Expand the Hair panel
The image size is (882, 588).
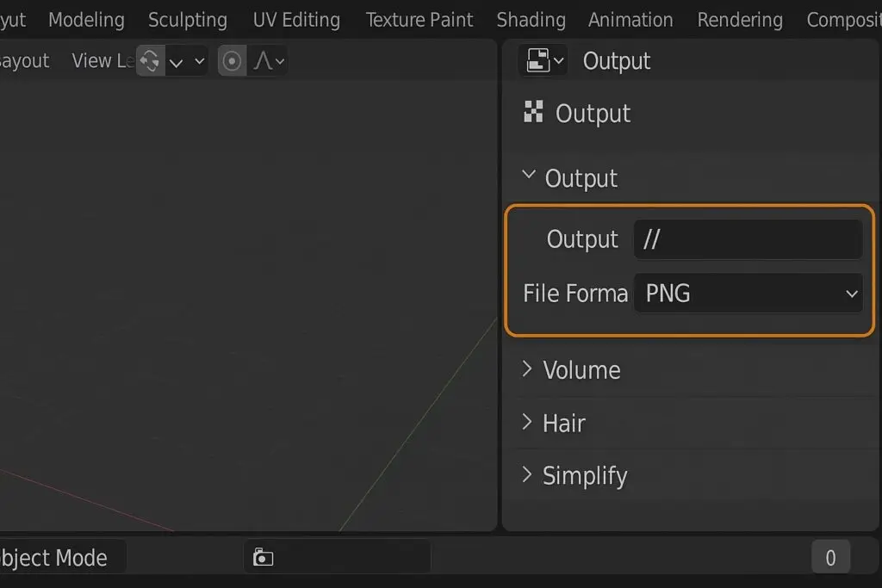pos(554,423)
